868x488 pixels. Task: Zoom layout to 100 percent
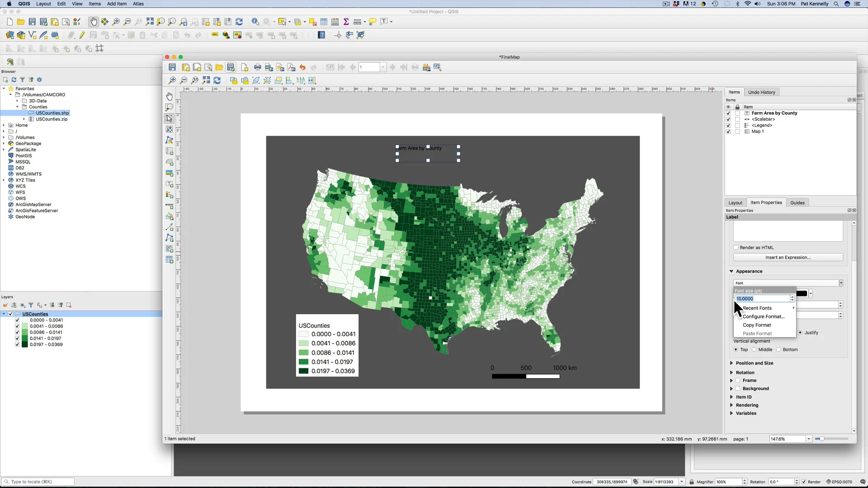(x=195, y=80)
